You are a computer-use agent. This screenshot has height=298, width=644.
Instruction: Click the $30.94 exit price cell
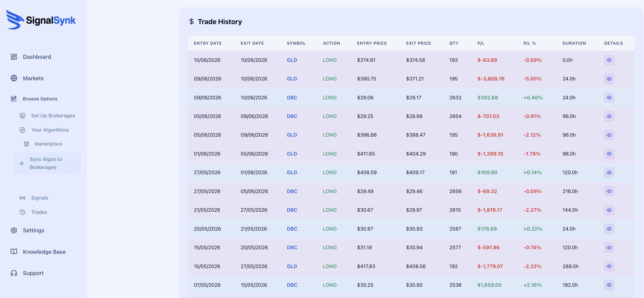point(414,247)
